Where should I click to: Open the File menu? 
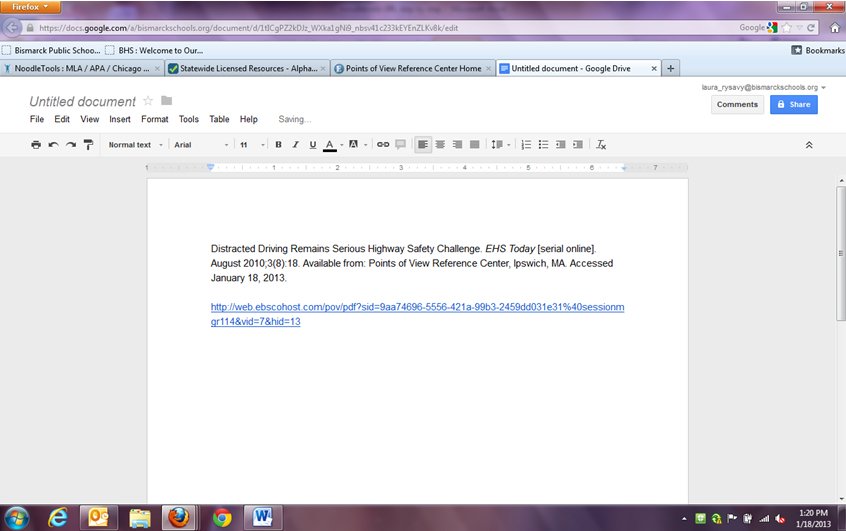pos(37,119)
